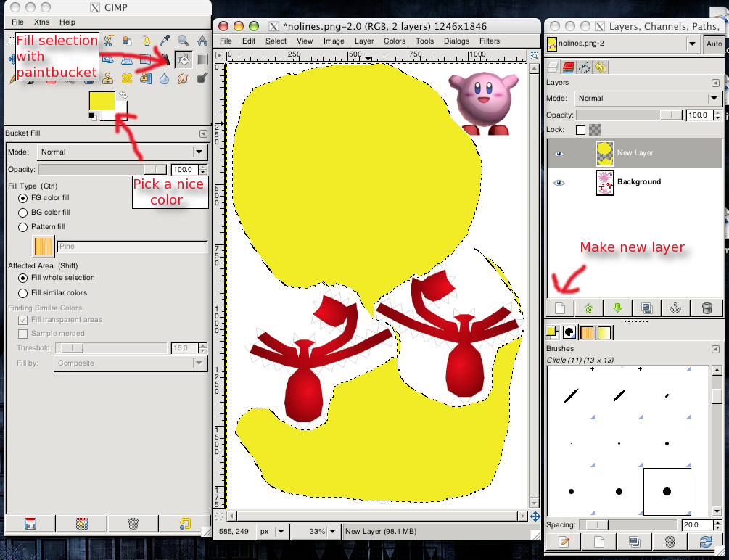Open the Layer menu in image window
This screenshot has height=560, width=729.
(x=364, y=41)
